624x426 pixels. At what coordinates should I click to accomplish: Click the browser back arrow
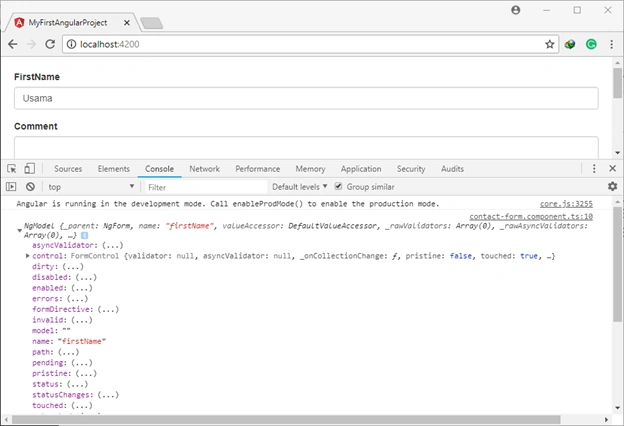[x=13, y=44]
